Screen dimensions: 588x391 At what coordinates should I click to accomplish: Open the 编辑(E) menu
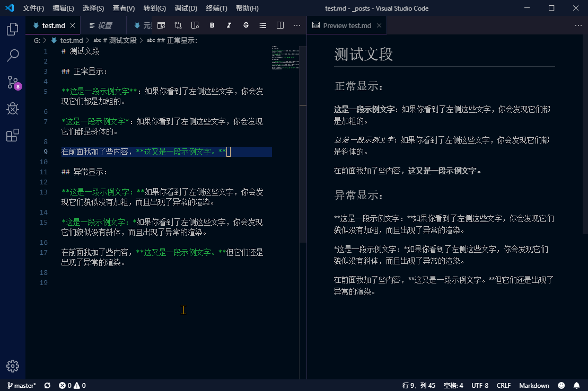pos(64,8)
